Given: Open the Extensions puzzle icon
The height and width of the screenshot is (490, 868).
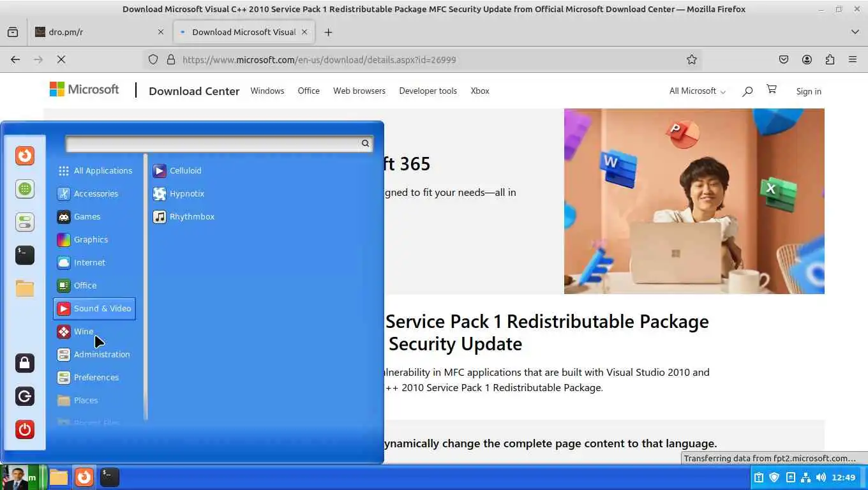Looking at the screenshot, I should click(830, 59).
